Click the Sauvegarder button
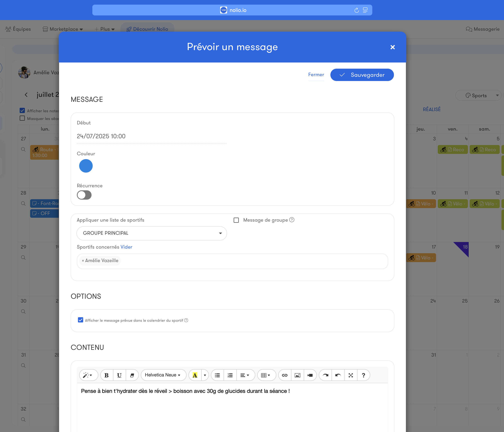504x432 pixels. pyautogui.click(x=362, y=75)
